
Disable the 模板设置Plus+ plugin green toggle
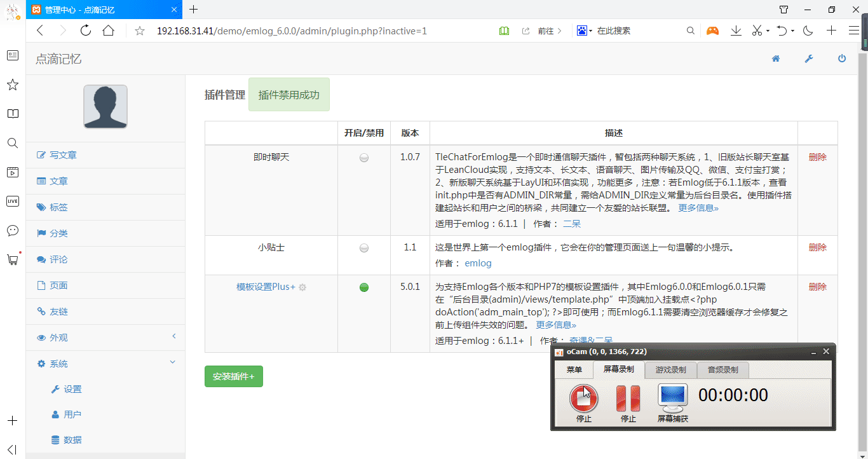click(364, 287)
